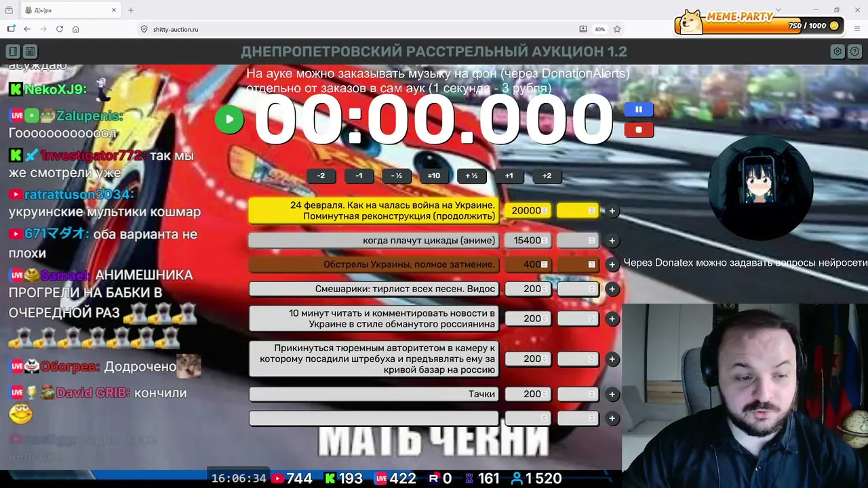This screenshot has width=868, height=488.
Task: Click the 80% zoom level badge
Action: (x=599, y=29)
